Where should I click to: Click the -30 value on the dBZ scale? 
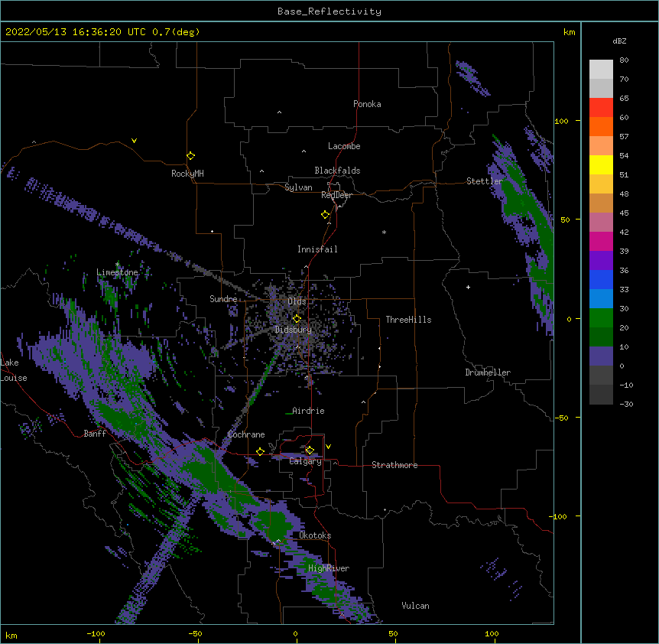click(626, 404)
